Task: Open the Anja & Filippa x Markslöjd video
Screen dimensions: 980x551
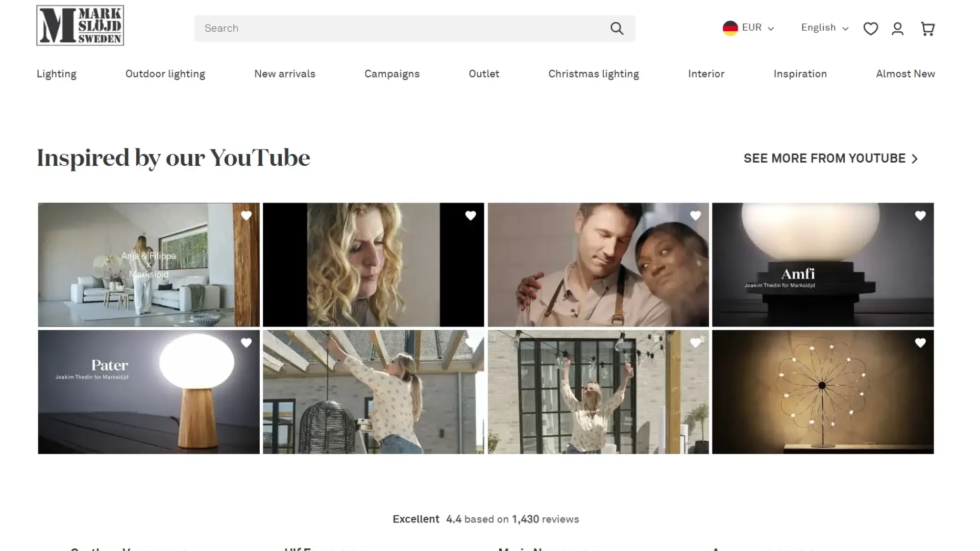Action: [149, 265]
